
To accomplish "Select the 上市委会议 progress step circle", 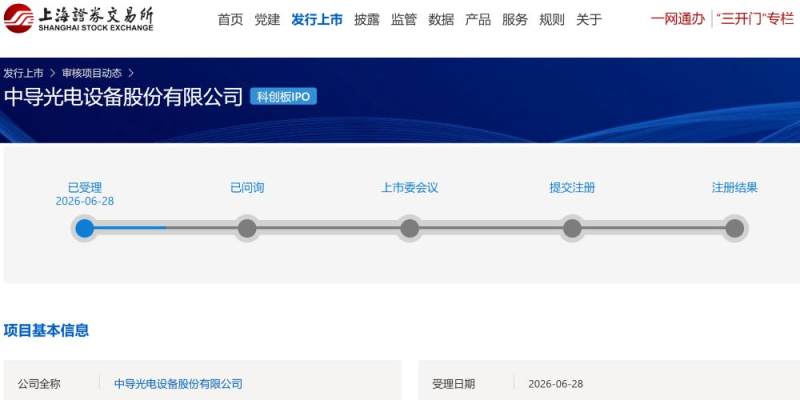I will point(410,228).
